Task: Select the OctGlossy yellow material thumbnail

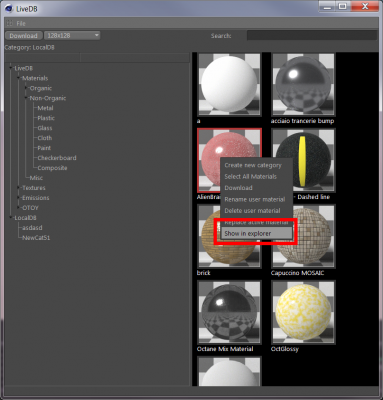Action: point(303,312)
